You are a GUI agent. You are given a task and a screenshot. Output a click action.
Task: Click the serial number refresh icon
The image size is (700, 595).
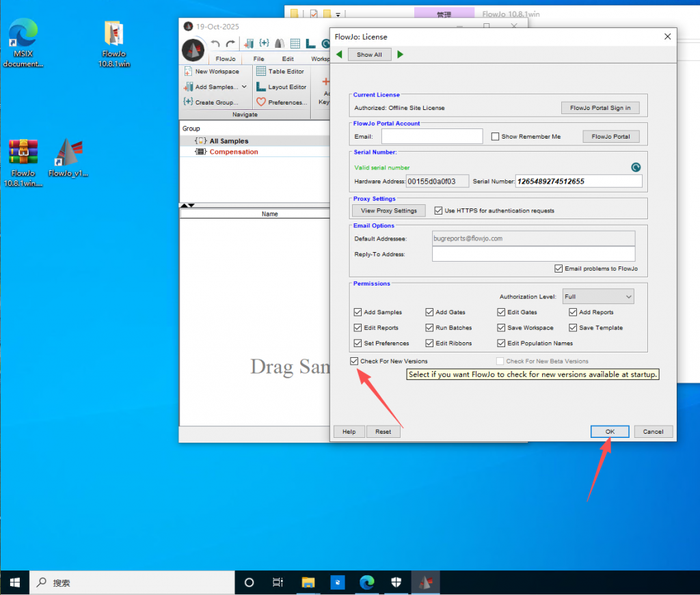click(635, 167)
